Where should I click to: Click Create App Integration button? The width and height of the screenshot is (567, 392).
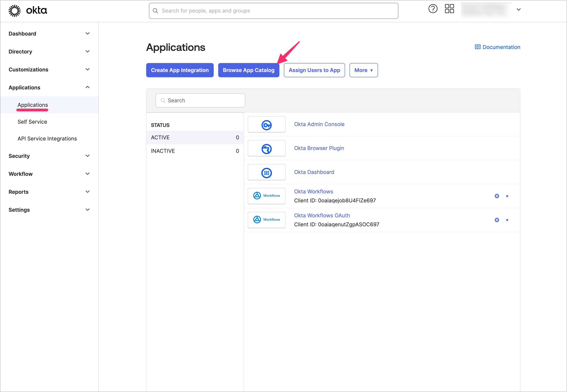click(x=180, y=70)
